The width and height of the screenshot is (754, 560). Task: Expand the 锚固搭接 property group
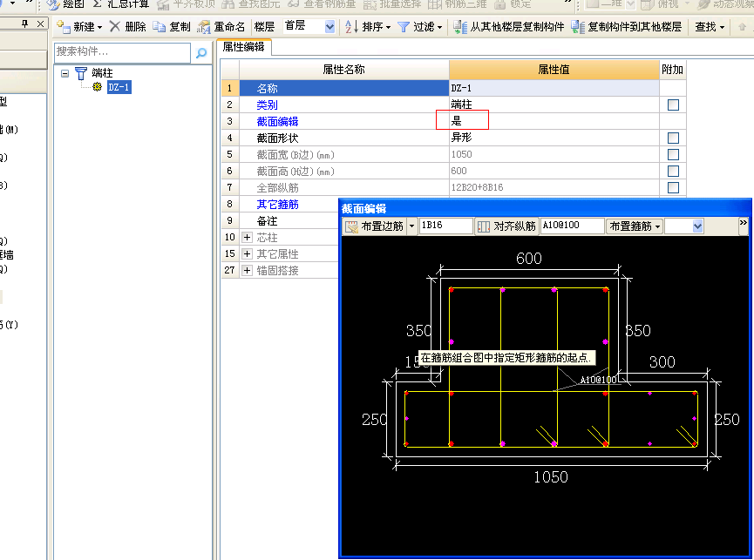click(247, 270)
